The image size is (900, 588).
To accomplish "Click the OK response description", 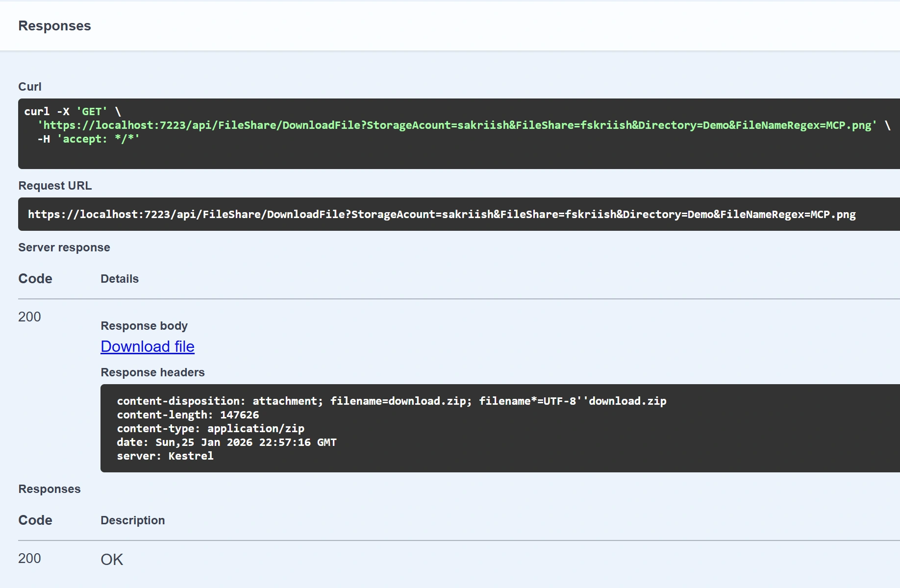I will (112, 560).
